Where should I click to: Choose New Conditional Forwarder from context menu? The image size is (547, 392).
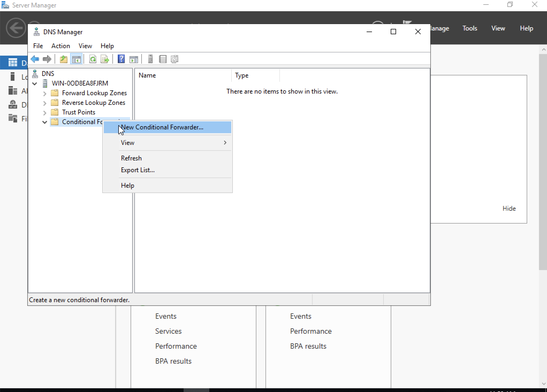pos(162,127)
